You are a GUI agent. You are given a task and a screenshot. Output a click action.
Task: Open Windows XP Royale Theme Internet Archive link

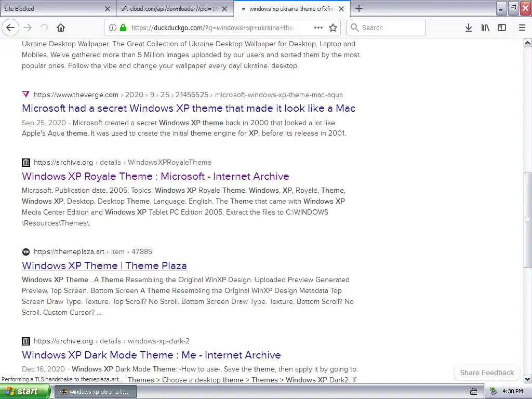click(x=155, y=176)
